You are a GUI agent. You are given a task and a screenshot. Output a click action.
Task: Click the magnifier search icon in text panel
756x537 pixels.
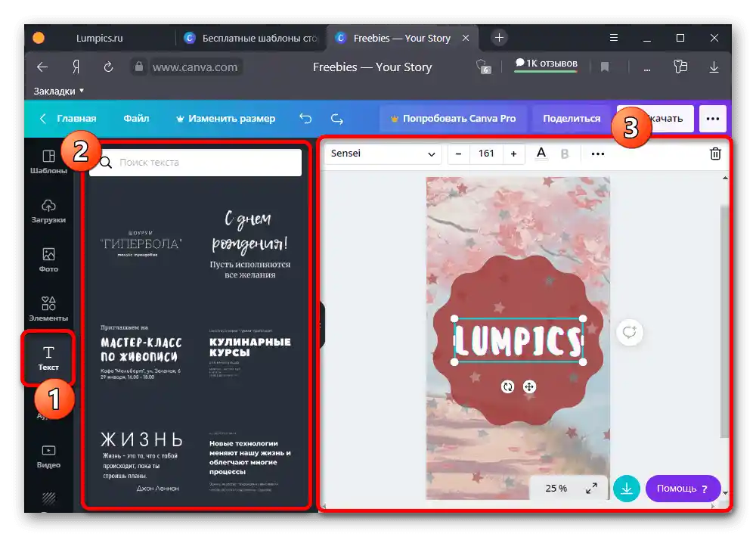tap(106, 163)
